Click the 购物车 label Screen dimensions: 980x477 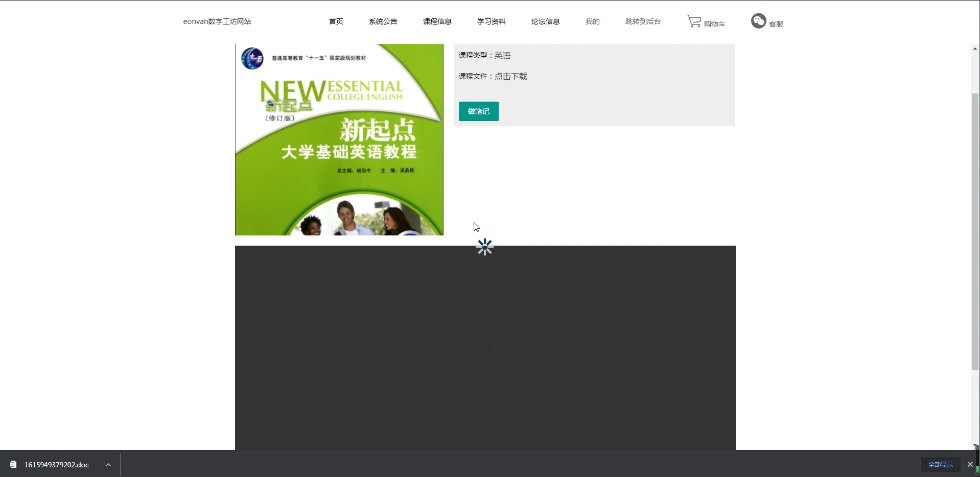[714, 24]
